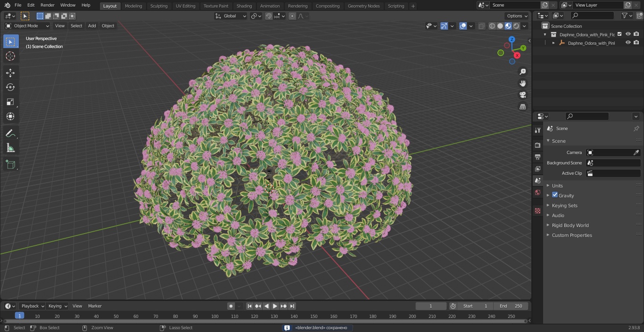This screenshot has width=644, height=332.
Task: Toggle show gizmo button
Action: [444, 26]
